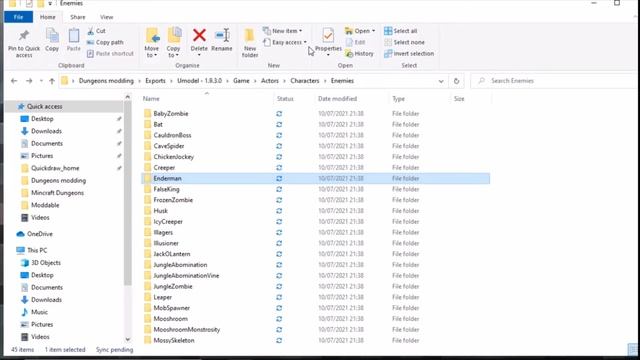Screen dimensions: 640x360
Task: Switch to the Share ribbon tab
Action: 78,17
